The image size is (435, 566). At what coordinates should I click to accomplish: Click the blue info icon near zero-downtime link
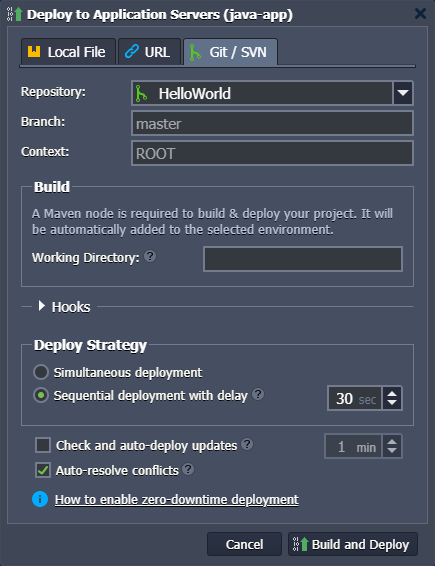40,499
